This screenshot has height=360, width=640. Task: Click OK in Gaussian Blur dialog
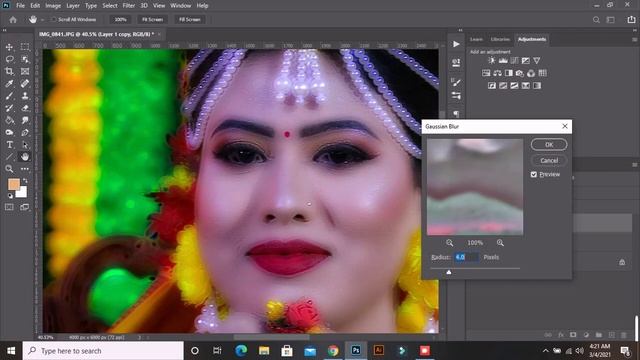[549, 144]
